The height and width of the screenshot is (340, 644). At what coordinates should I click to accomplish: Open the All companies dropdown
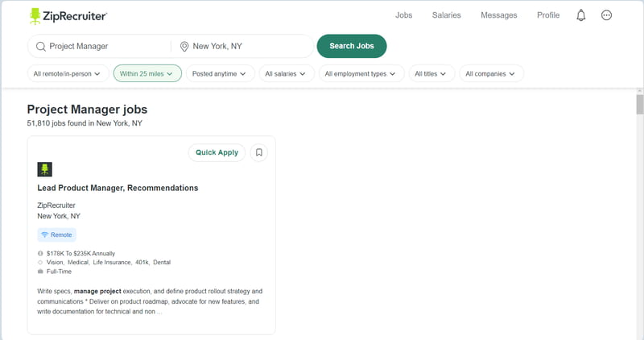point(492,73)
